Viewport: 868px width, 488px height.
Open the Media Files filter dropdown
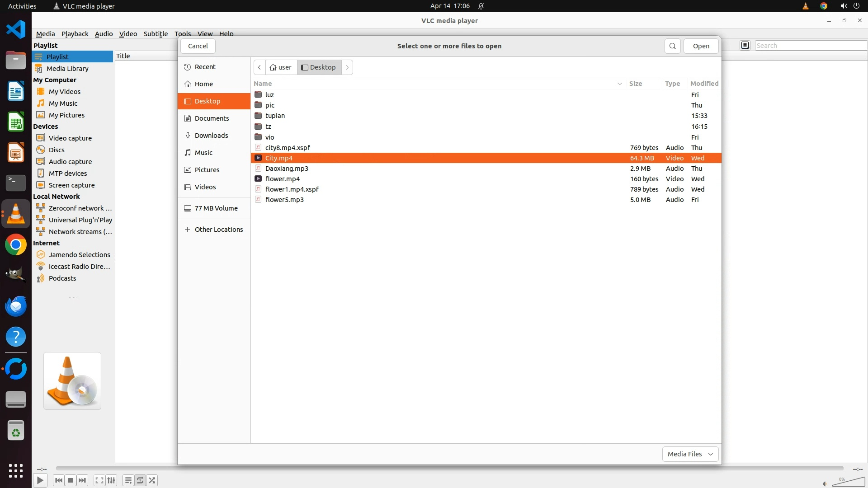point(690,454)
